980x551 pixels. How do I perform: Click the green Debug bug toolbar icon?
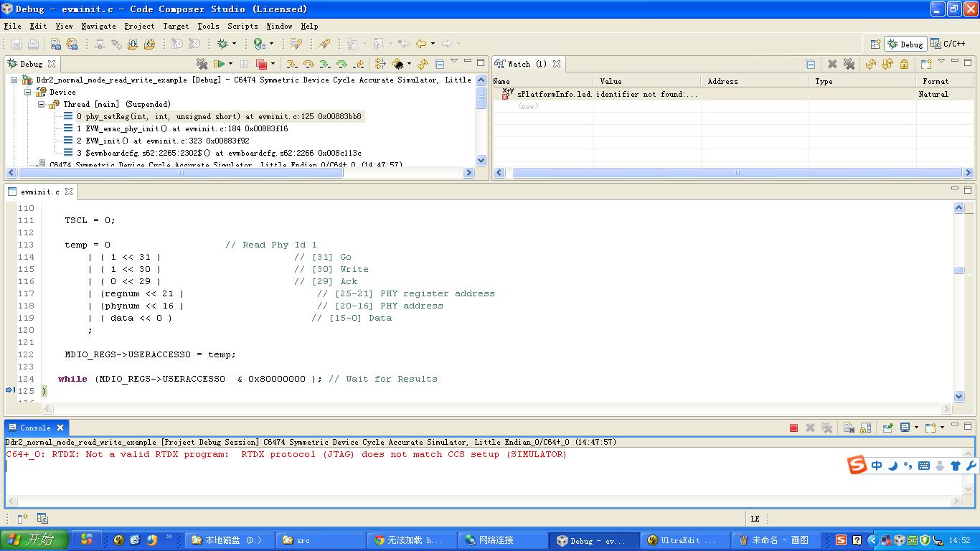point(223,44)
